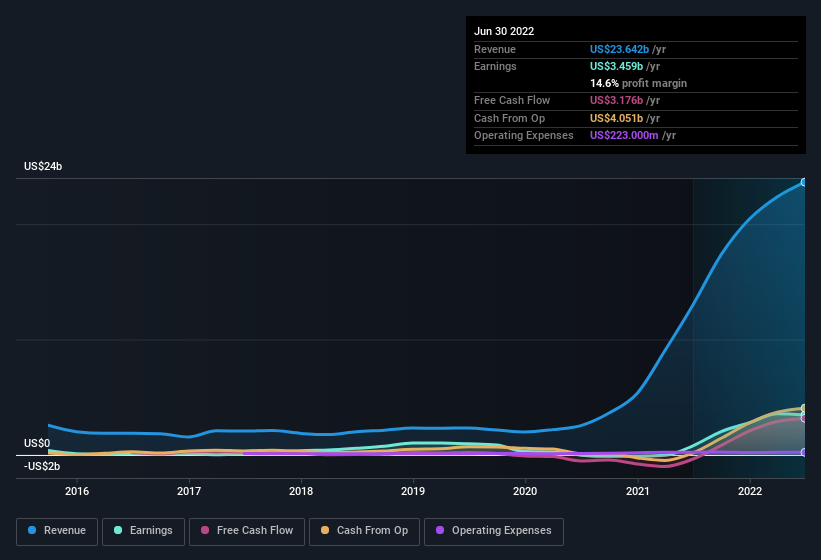Click the US$24b y-axis label
821x560 pixels.
[x=43, y=166]
